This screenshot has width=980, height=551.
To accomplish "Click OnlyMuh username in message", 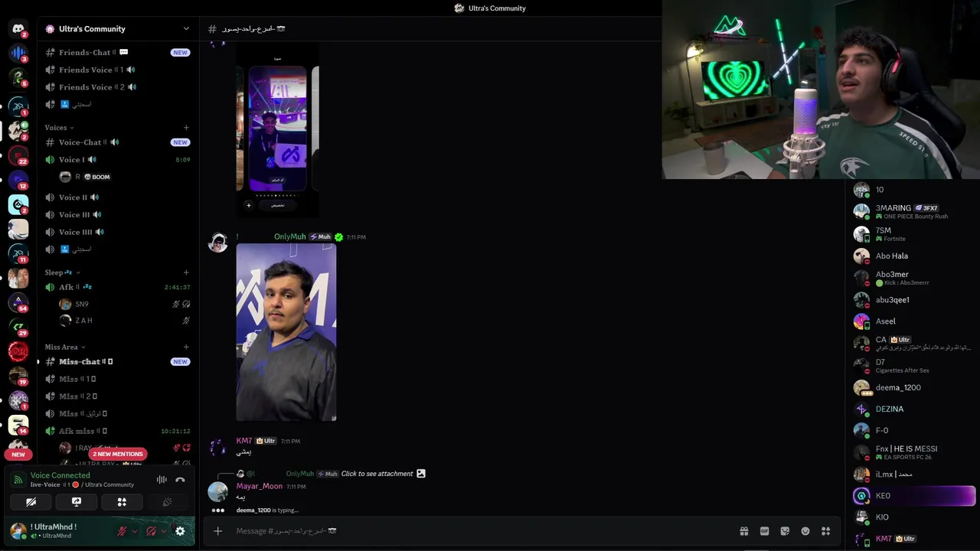I will (x=290, y=237).
